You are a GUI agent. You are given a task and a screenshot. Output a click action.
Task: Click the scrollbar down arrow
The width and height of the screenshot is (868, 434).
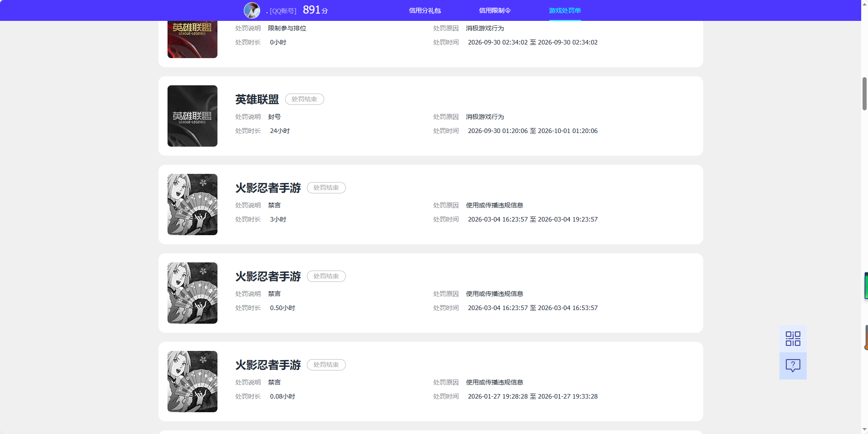(x=864, y=429)
